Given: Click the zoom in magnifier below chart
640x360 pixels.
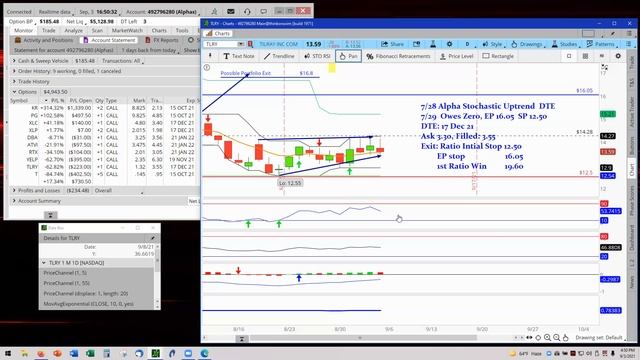Looking at the screenshot, I should pyautogui.click(x=547, y=338).
